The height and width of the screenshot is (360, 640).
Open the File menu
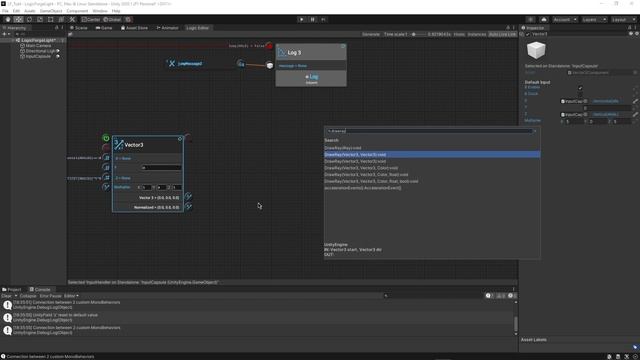[5, 11]
